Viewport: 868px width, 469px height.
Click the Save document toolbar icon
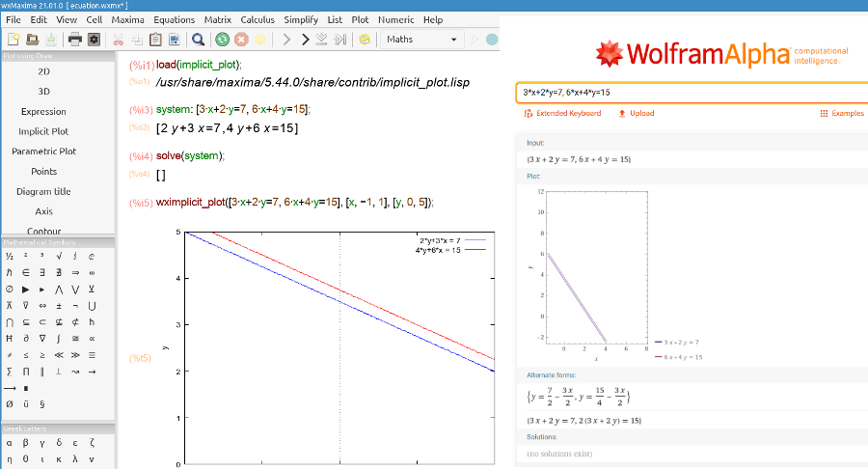[x=50, y=40]
